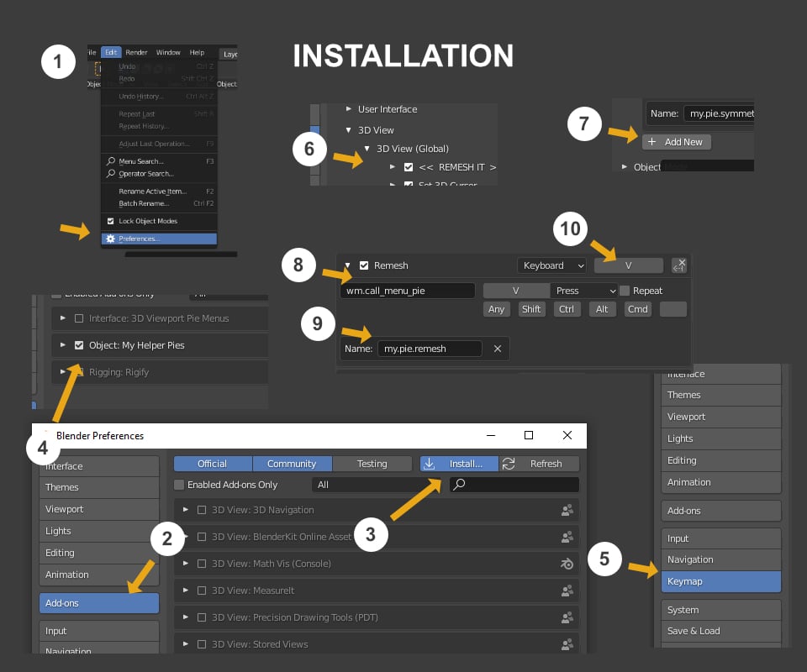Click the Operator Search magnifier icon
Screen dimensions: 807x672
point(111,173)
